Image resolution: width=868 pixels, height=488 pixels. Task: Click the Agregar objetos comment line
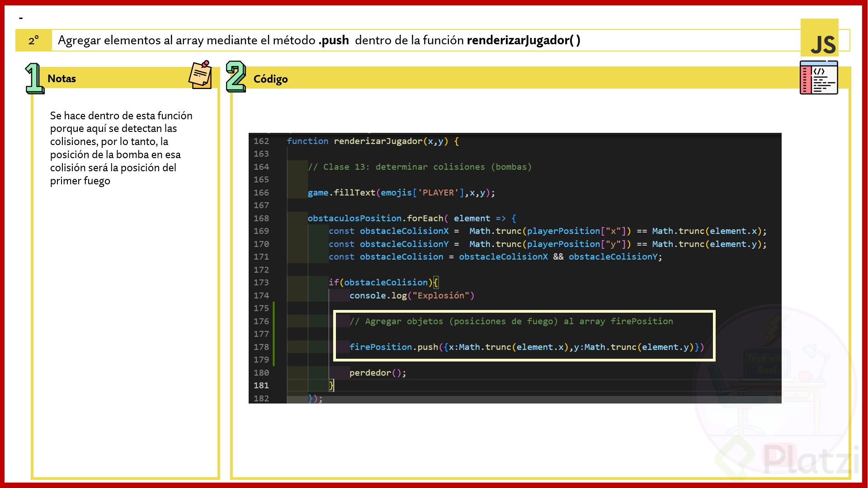coord(511,321)
